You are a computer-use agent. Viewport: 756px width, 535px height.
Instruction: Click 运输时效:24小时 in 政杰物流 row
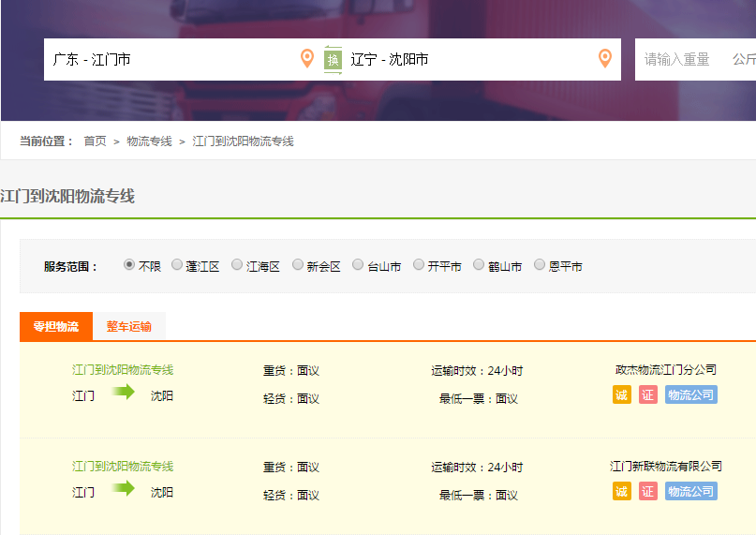[477, 370]
